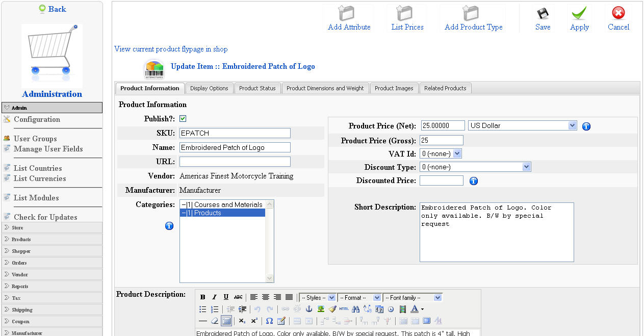Toggle bold in the description editor
Viewport: 644px width, 336px height.
pyautogui.click(x=202, y=297)
